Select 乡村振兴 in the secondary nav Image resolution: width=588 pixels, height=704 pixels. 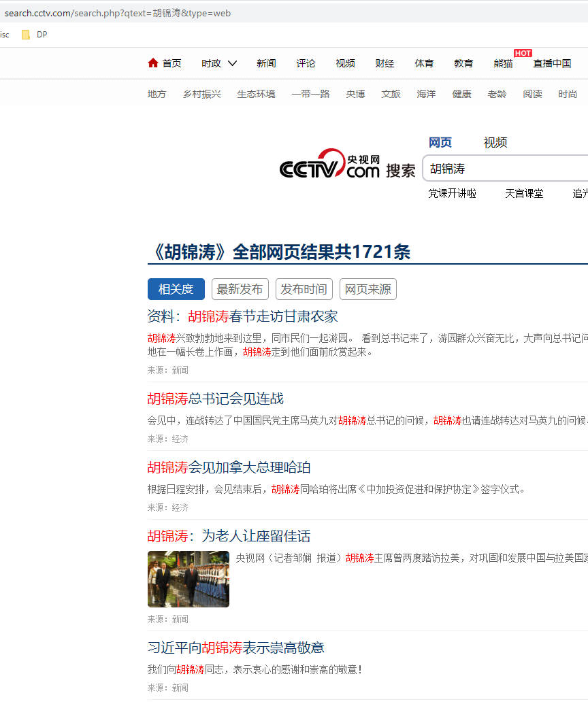tap(201, 94)
